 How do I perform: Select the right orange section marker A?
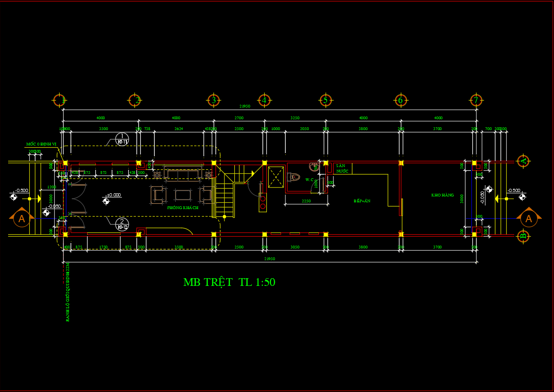[528, 219]
